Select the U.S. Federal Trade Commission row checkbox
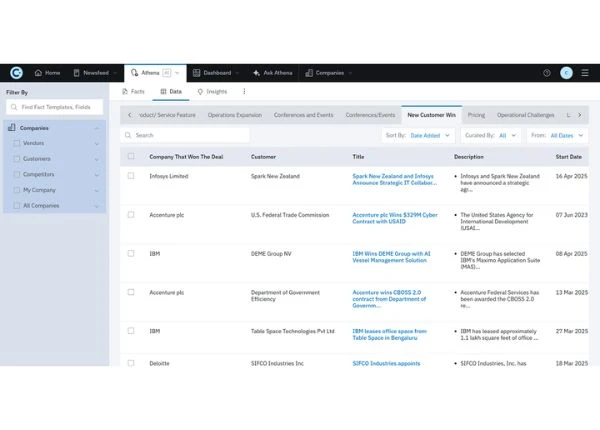Image resolution: width=600 pixels, height=430 pixels. click(x=131, y=215)
